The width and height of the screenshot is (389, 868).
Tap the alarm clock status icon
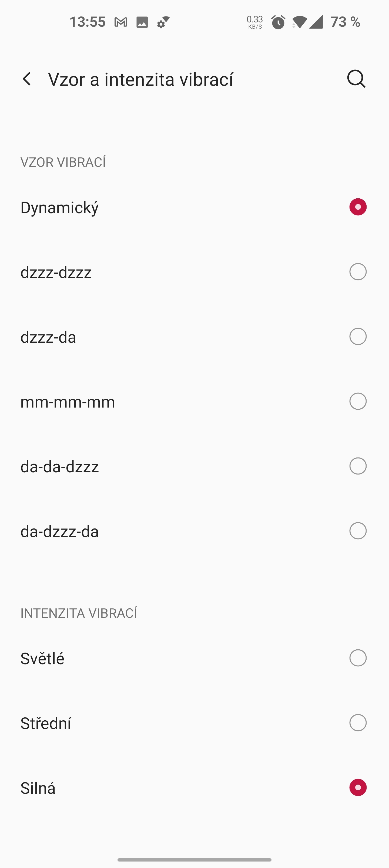point(278,22)
